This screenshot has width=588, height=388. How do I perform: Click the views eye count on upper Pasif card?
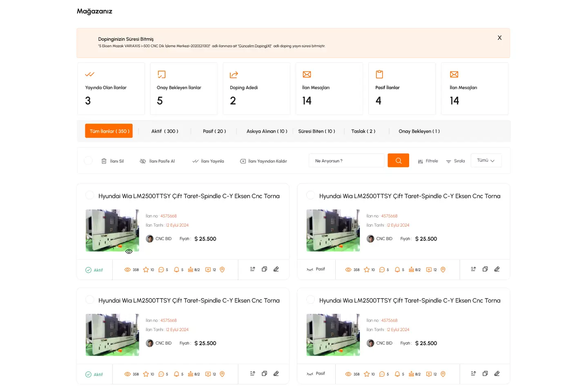[x=352, y=270]
